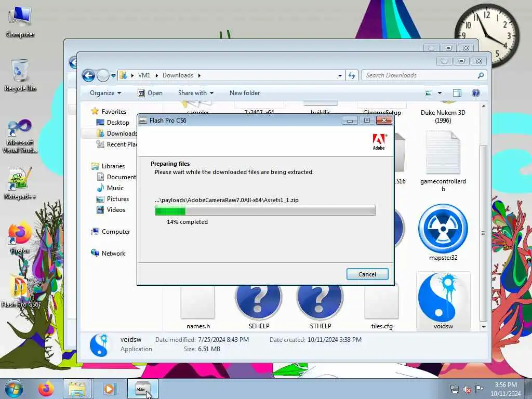The image size is (532, 399).
Task: Open the Recycle Bin desktop icon
Action: [20, 75]
